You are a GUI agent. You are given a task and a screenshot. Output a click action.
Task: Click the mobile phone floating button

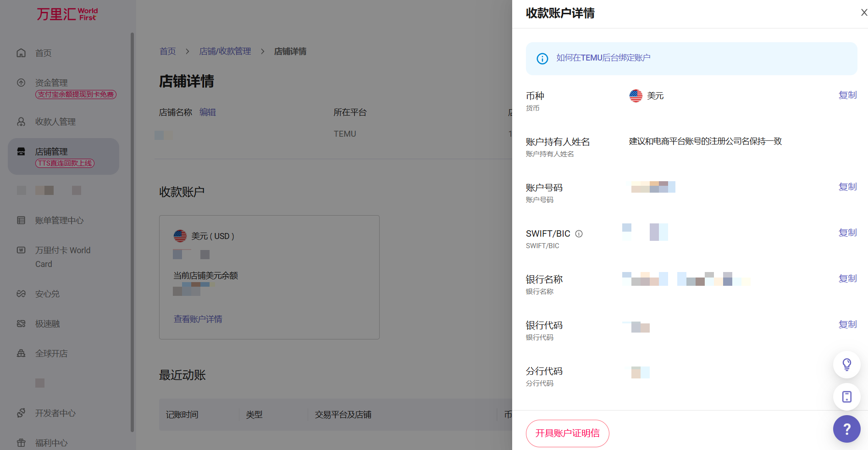(847, 397)
